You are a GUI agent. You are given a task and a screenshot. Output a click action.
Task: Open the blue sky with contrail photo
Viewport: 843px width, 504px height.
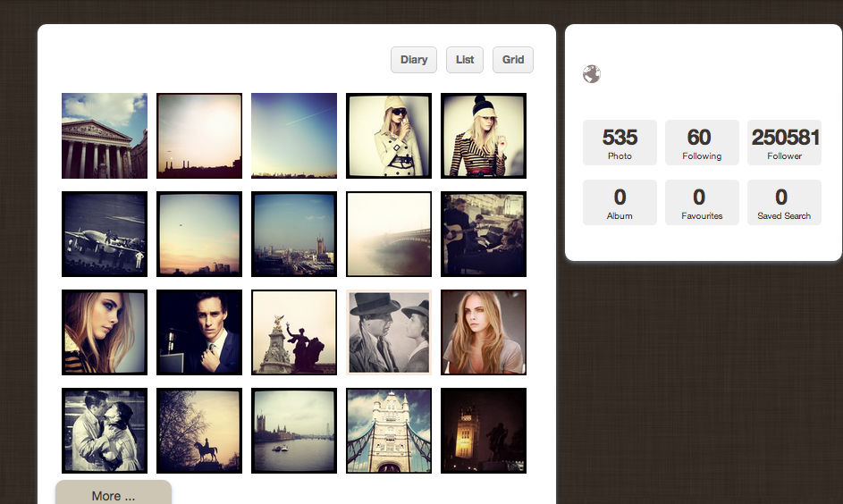point(294,136)
